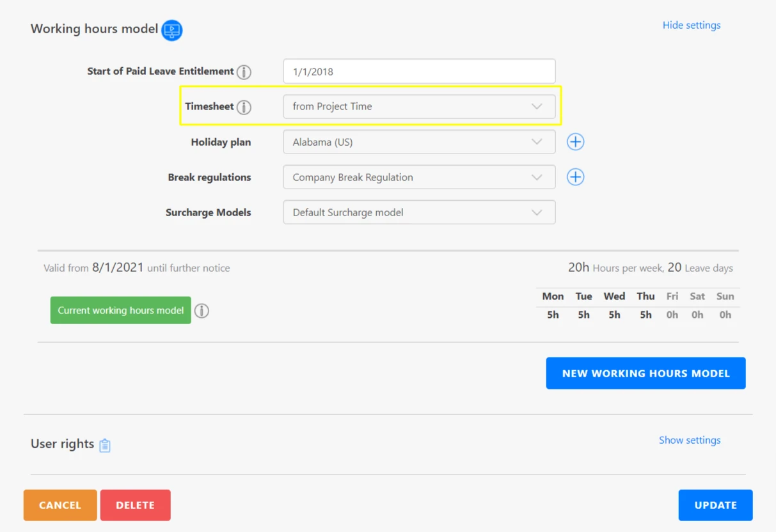
Task: Click the Valid from 8/1/2021 date
Action: 118,268
